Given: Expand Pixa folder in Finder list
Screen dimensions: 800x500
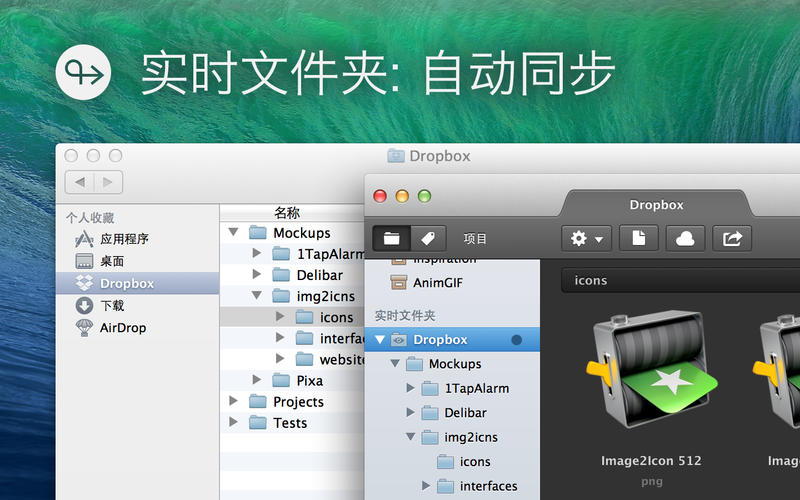Looking at the screenshot, I should click(x=257, y=380).
